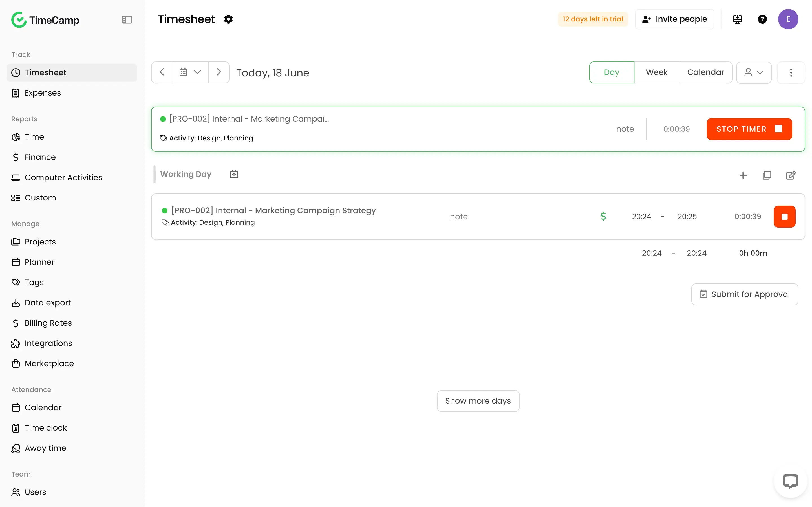Collapse the sidebar using the panel icon
The image size is (812, 507).
126,20
